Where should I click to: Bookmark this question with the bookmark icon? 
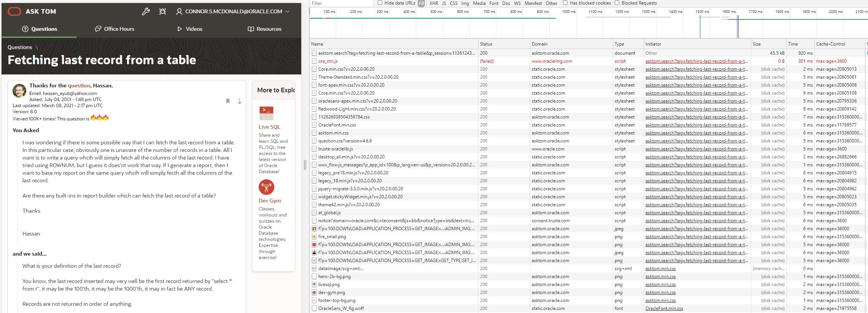pos(228,101)
